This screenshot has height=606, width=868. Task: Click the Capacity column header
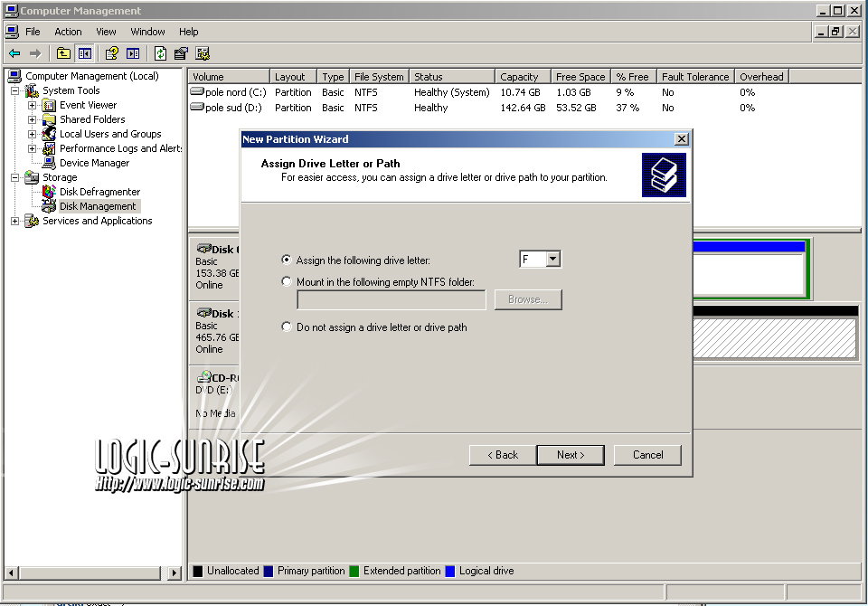coord(519,77)
